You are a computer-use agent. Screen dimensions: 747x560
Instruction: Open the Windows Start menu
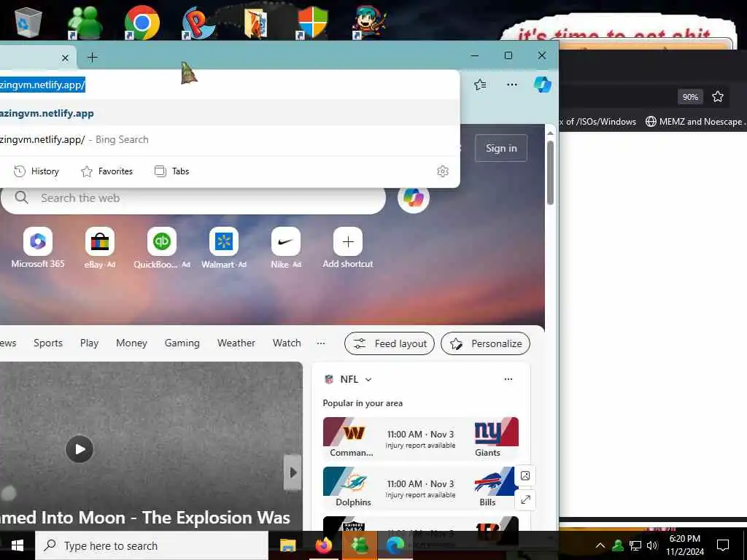point(18,545)
